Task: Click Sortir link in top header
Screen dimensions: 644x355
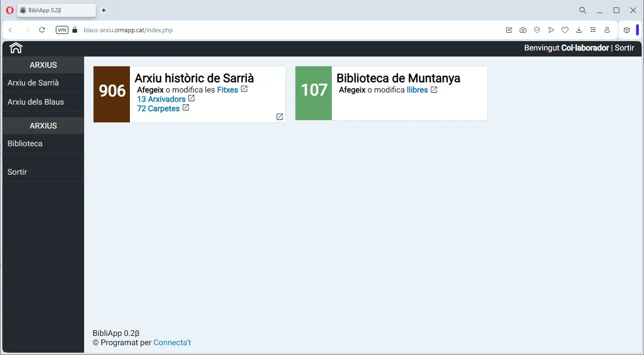Action: point(624,48)
